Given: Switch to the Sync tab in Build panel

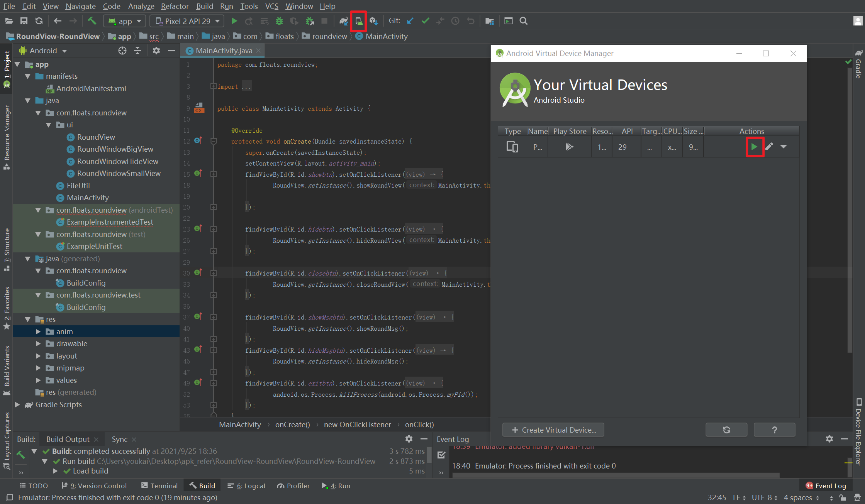Looking at the screenshot, I should point(119,439).
